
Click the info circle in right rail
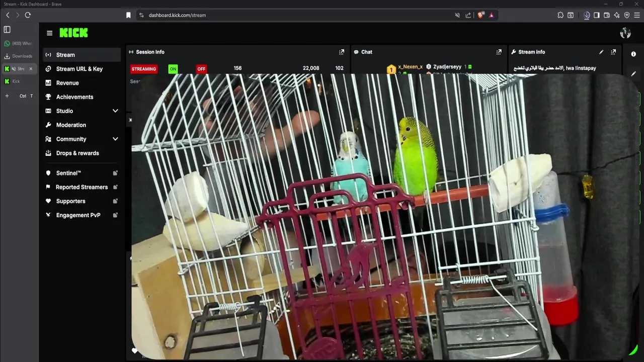click(633, 54)
